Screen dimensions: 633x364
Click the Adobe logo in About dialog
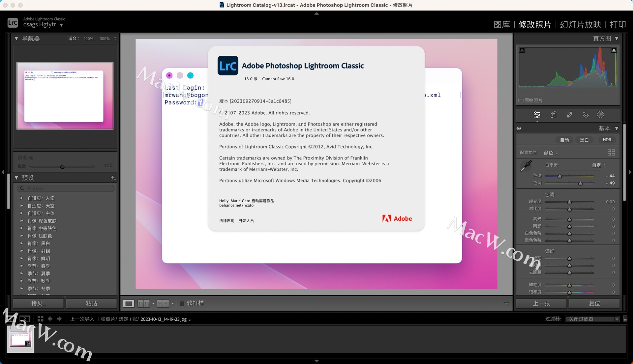[397, 218]
